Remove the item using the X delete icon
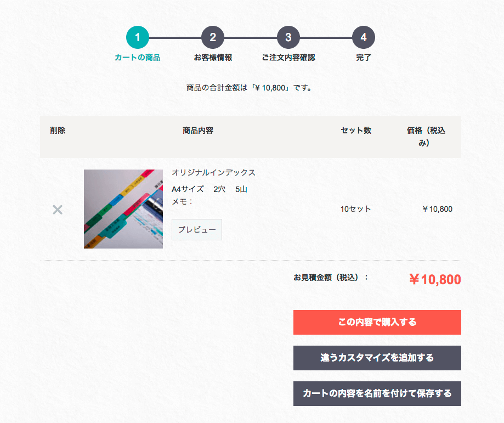Image resolution: width=504 pixels, height=423 pixels. 57,209
